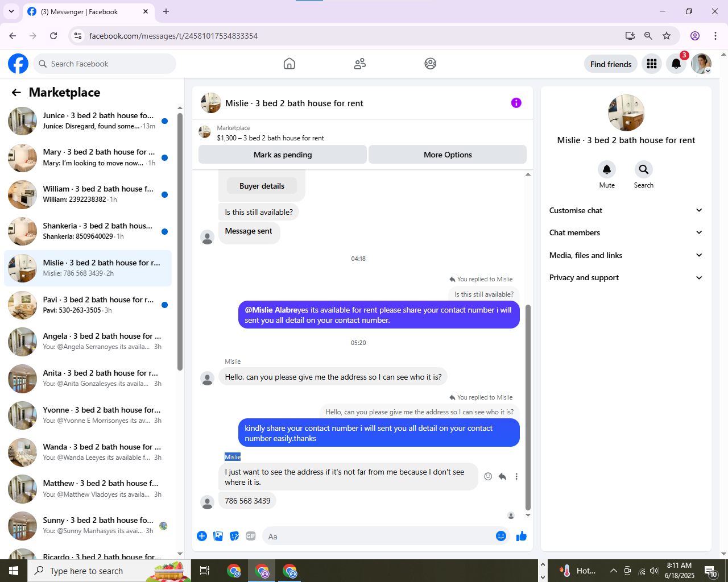Click Type here to search box
728x582 pixels.
(x=109, y=571)
